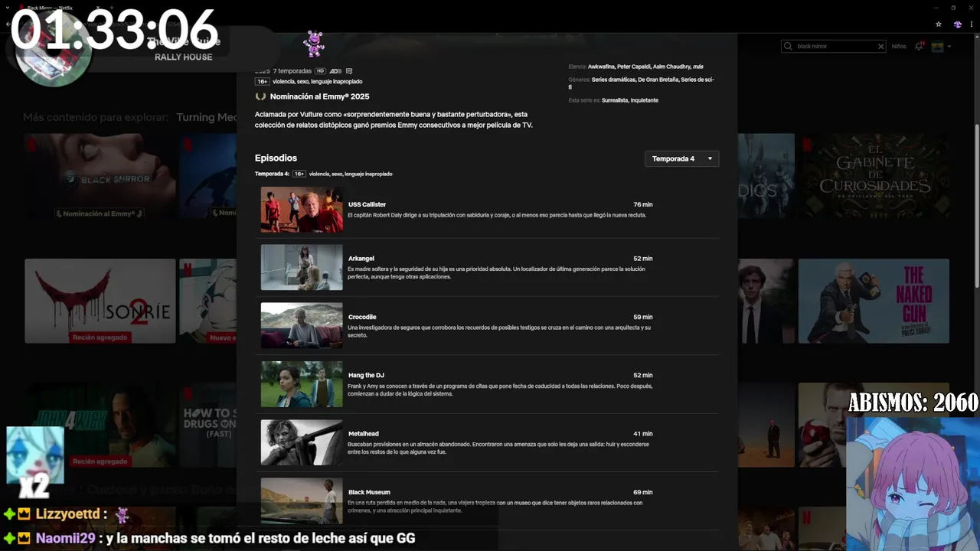Screen dimensions: 980x551
Task: Open the De Gran Bretaña genre link
Action: (658, 80)
